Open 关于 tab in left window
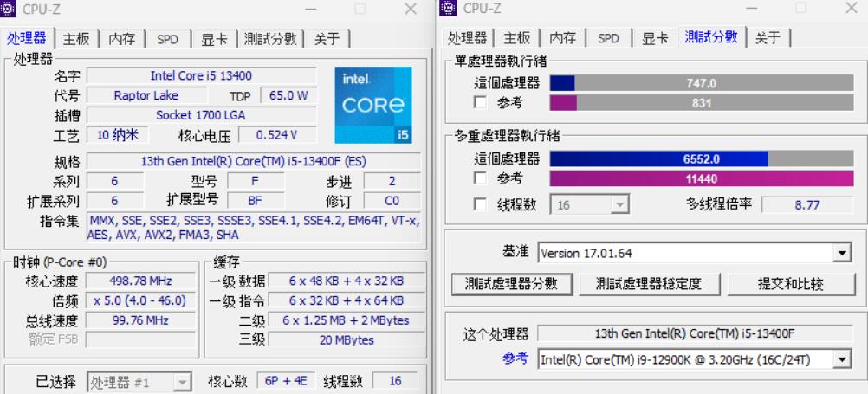Viewport: 868px width, 394px height. coord(327,39)
